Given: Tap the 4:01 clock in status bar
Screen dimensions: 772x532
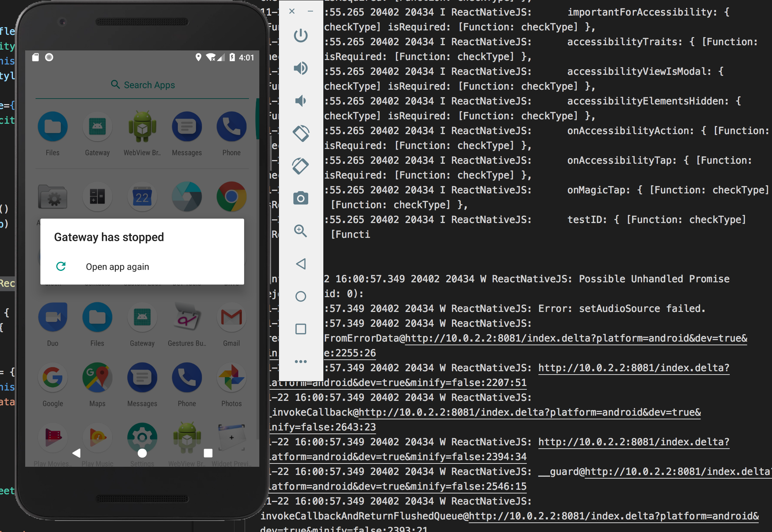Looking at the screenshot, I should 246,57.
